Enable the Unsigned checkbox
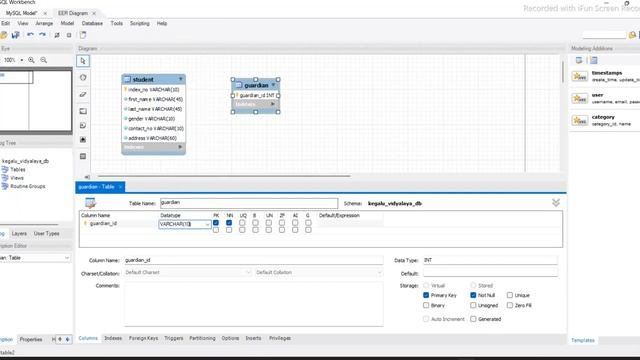This screenshot has width=640, height=360. pyautogui.click(x=473, y=305)
